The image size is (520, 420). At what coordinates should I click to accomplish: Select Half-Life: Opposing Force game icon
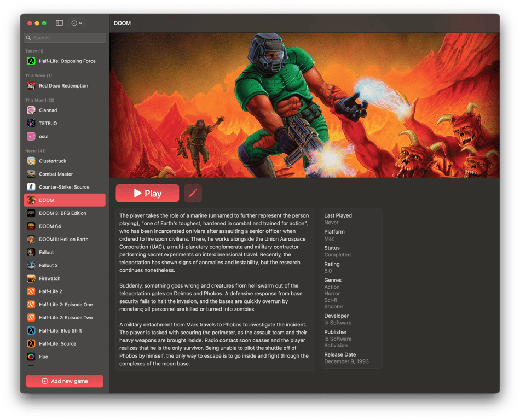[31, 61]
